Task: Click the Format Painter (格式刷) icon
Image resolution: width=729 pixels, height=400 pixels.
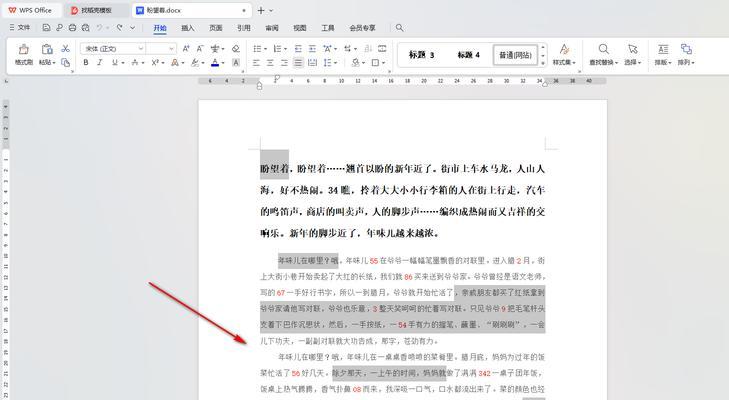Action: 23,49
